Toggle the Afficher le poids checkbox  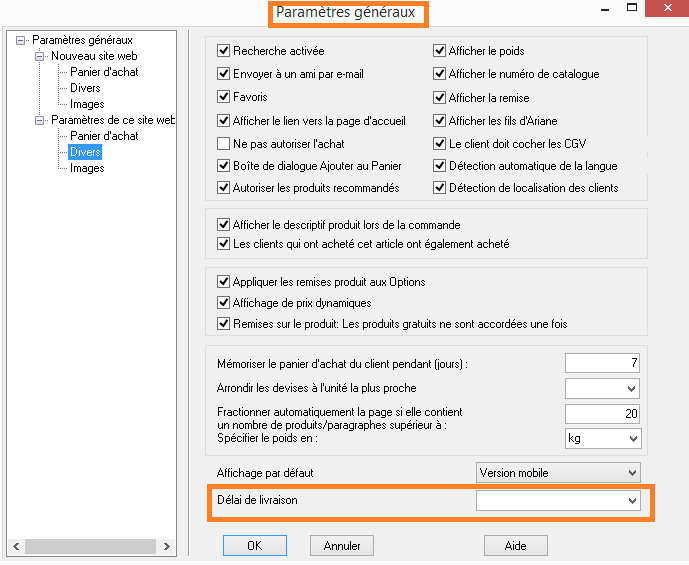[440, 51]
